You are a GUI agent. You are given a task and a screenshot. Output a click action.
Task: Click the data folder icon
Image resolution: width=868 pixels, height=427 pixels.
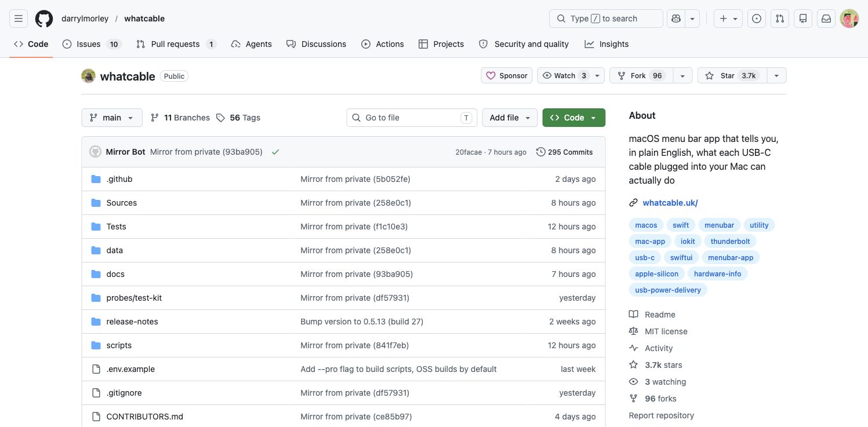click(96, 250)
